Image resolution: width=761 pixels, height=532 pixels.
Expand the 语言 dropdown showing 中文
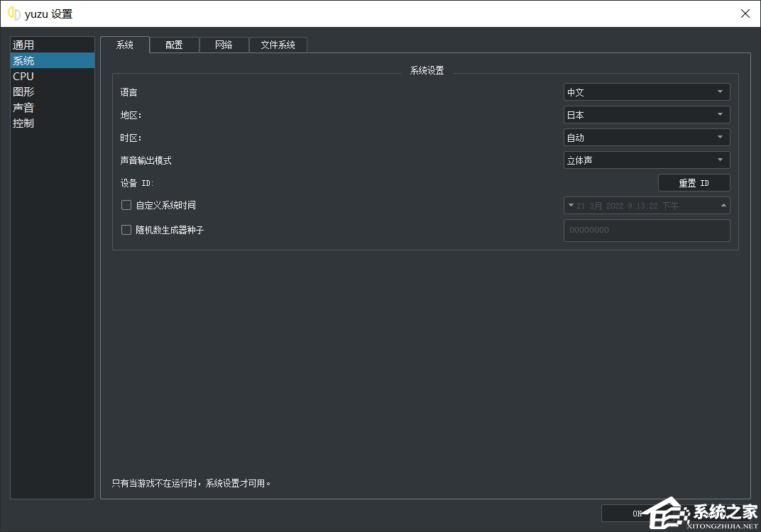click(646, 92)
